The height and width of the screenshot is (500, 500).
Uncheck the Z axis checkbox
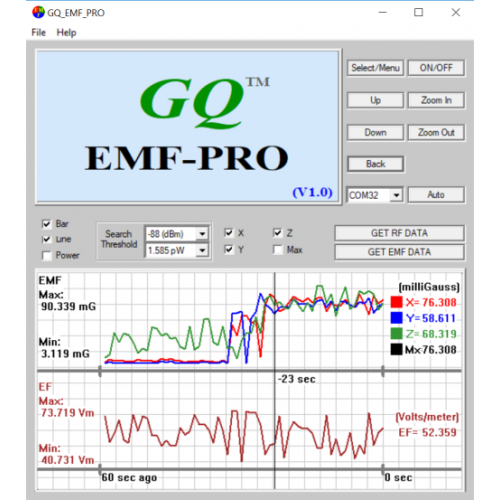(x=277, y=233)
